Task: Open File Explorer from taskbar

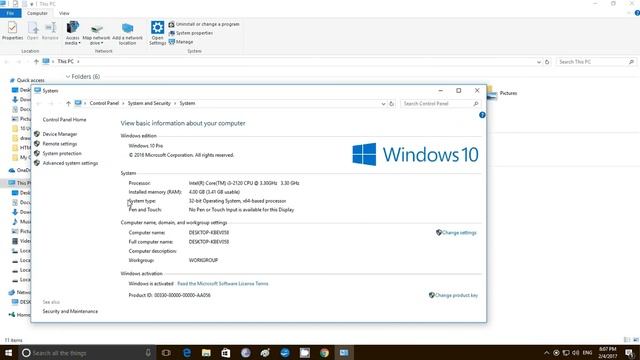Action: pyautogui.click(x=206, y=353)
